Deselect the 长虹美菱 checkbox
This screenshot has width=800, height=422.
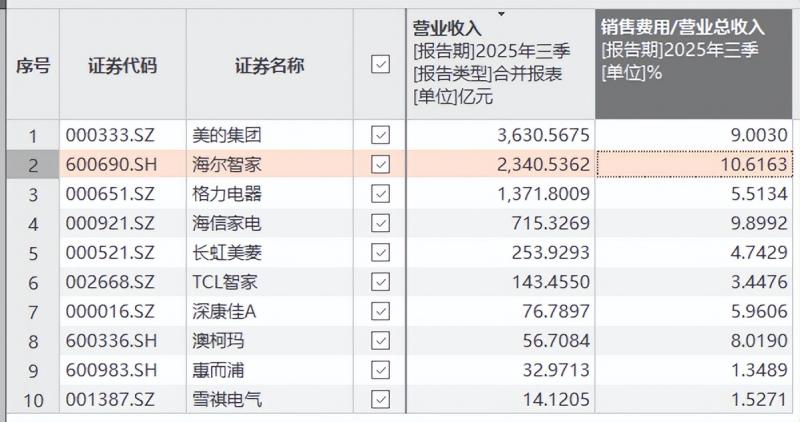click(380, 253)
